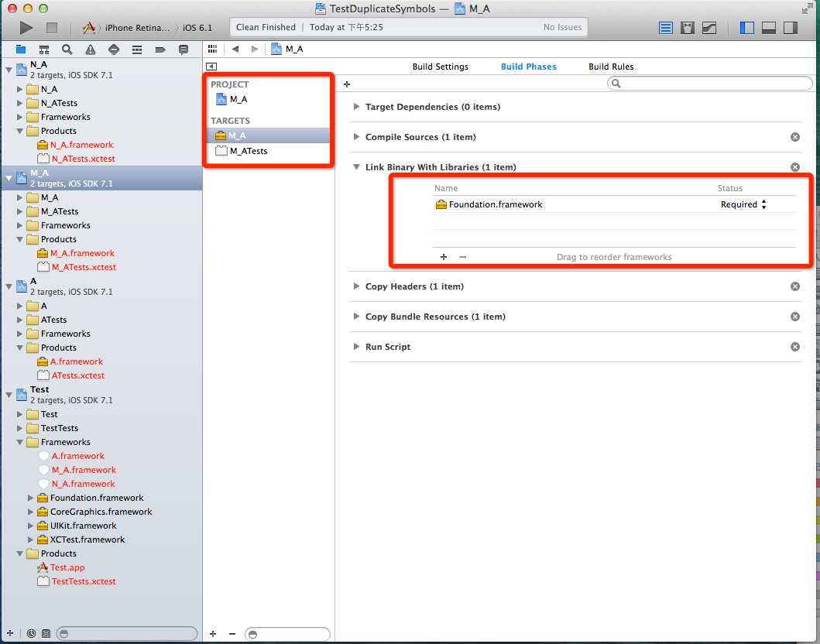Remove the Run Script phase
Image resolution: width=820 pixels, height=644 pixels.
tap(795, 347)
